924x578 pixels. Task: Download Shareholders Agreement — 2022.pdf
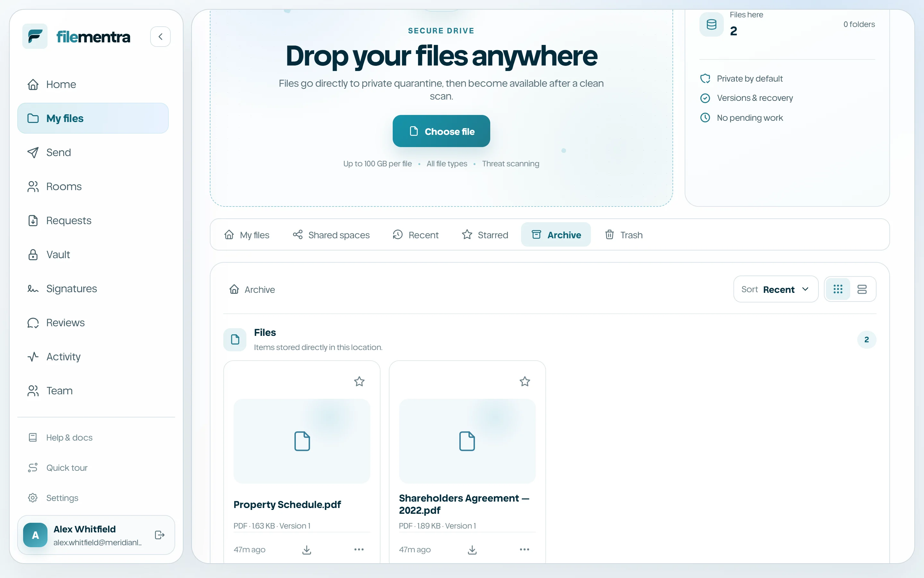pos(472,550)
